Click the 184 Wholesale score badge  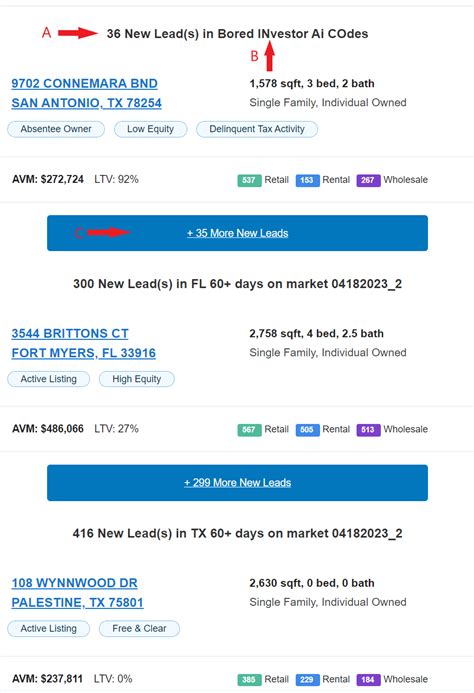[x=368, y=679]
